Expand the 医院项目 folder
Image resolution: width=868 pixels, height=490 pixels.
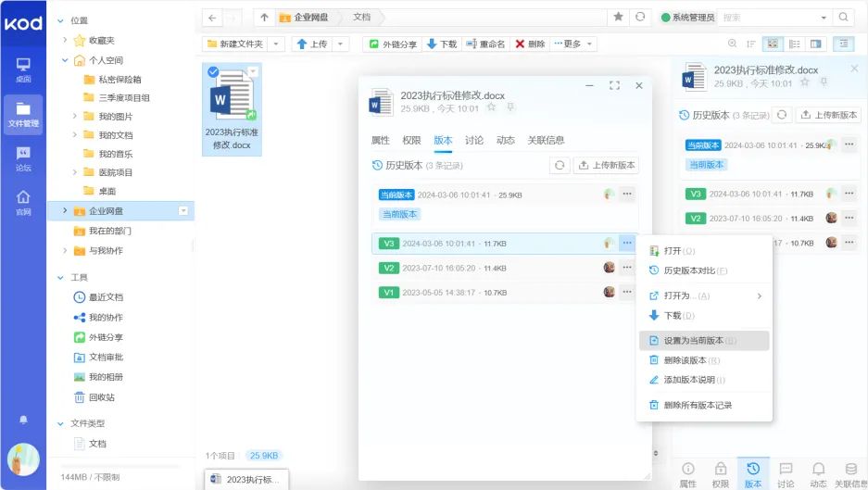[75, 172]
